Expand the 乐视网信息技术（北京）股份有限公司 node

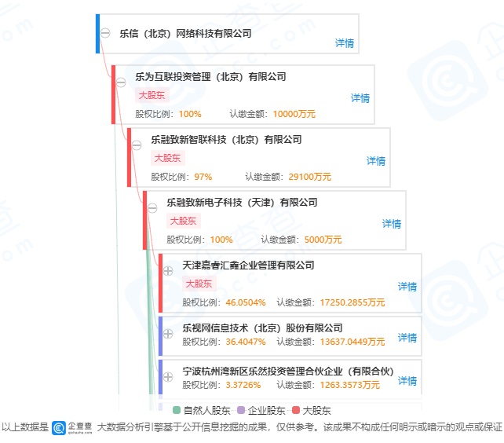[x=168, y=334]
